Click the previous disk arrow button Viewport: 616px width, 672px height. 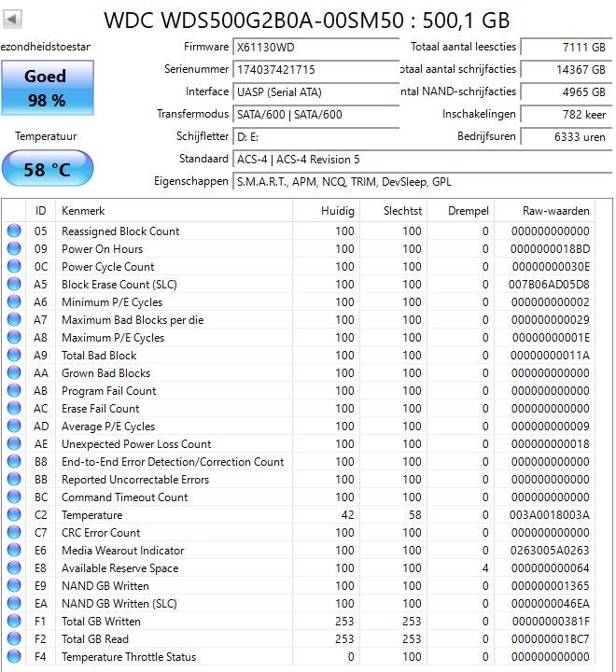point(12,19)
